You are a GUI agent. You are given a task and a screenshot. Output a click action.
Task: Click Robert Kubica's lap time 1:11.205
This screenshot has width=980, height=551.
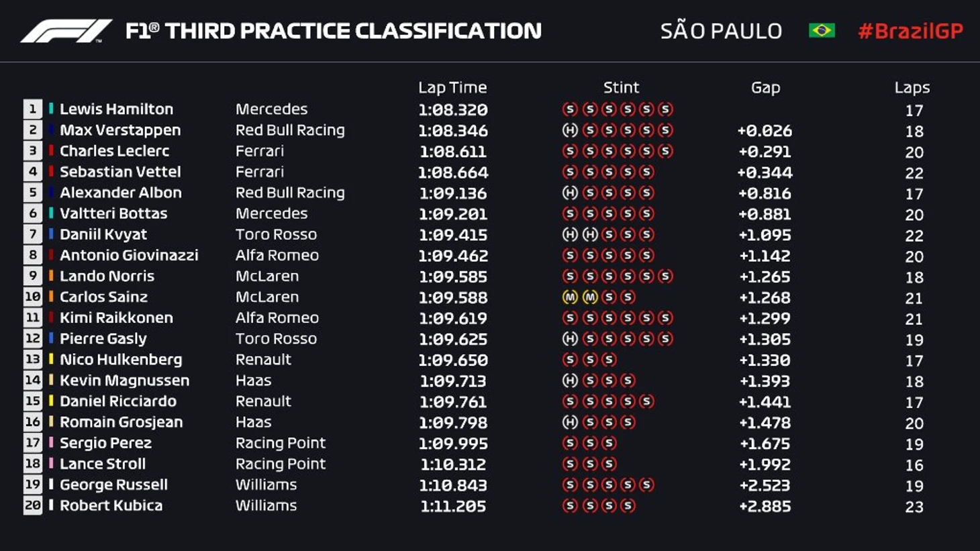coord(453,506)
